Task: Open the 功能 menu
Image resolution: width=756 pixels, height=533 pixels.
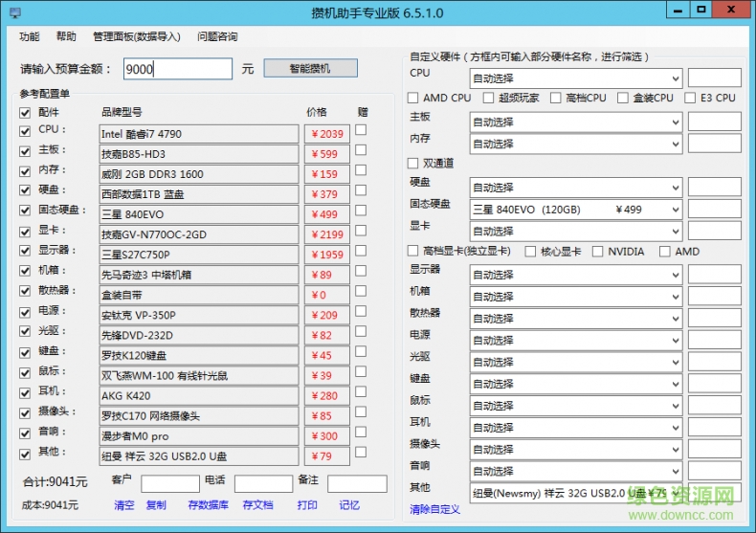Action: point(30,37)
